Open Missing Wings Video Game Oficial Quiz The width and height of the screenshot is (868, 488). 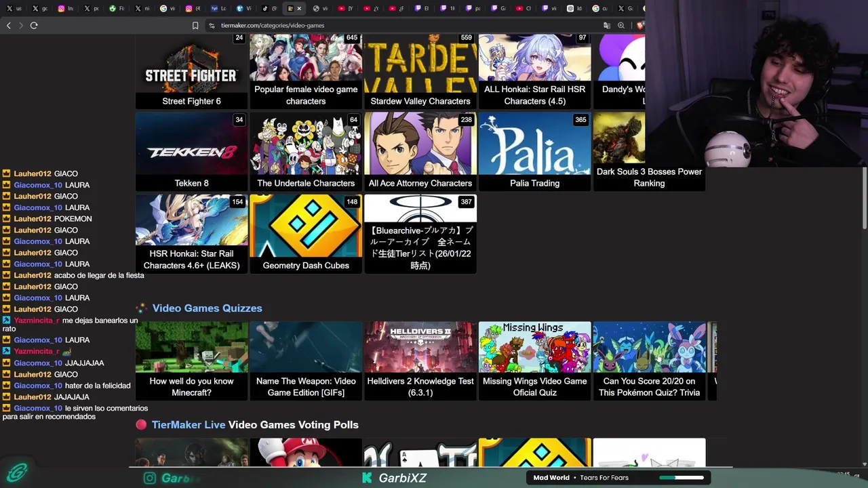[x=534, y=361]
